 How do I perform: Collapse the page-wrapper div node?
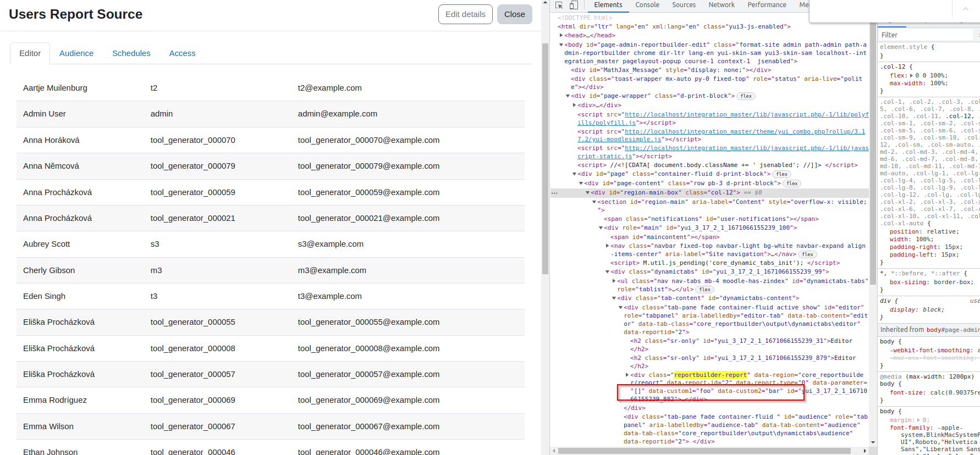(568, 96)
